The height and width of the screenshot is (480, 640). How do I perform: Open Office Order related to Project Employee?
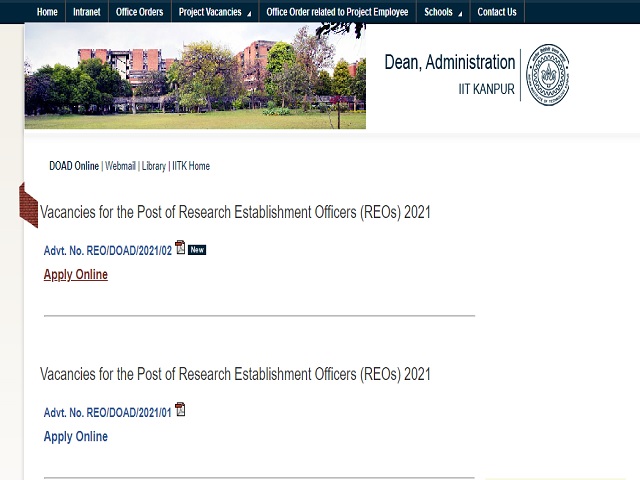[x=337, y=12]
